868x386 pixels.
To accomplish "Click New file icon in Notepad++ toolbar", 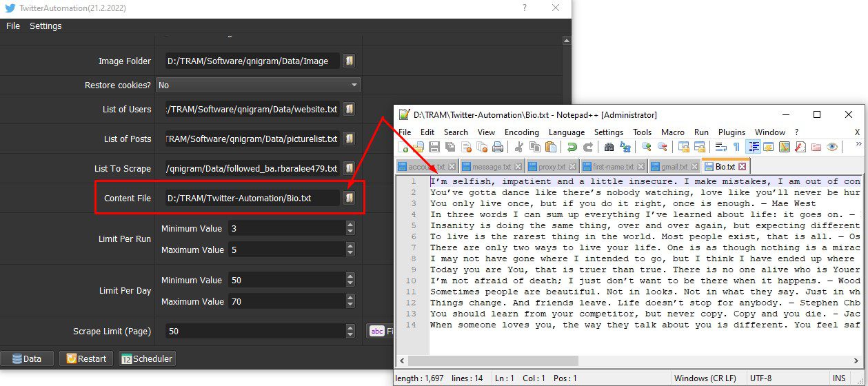I will pos(403,147).
